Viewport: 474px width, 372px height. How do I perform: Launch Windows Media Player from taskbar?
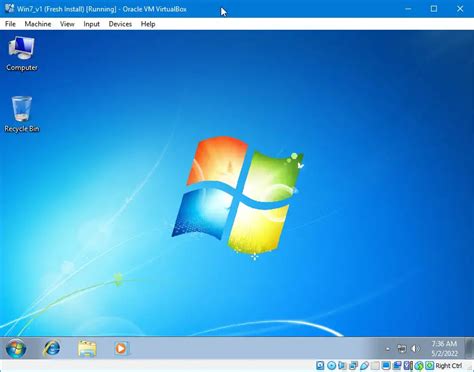point(121,349)
